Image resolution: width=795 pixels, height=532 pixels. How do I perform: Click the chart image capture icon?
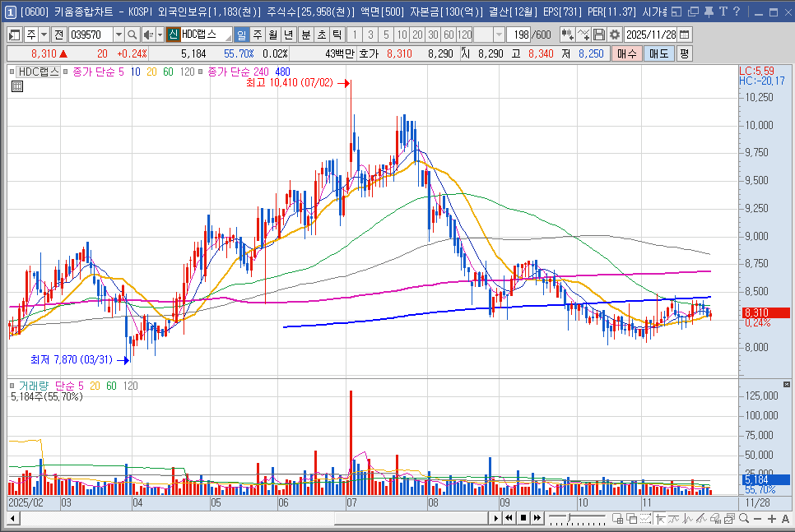coord(730,518)
